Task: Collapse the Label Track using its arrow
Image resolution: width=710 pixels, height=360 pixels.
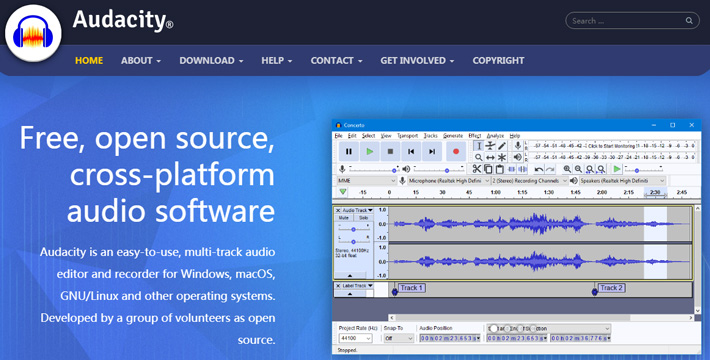Action: pyautogui.click(x=350, y=294)
